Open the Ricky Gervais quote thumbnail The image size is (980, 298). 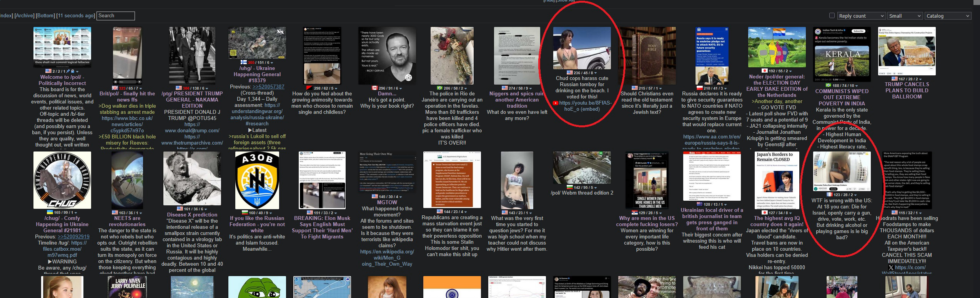pyautogui.click(x=387, y=56)
